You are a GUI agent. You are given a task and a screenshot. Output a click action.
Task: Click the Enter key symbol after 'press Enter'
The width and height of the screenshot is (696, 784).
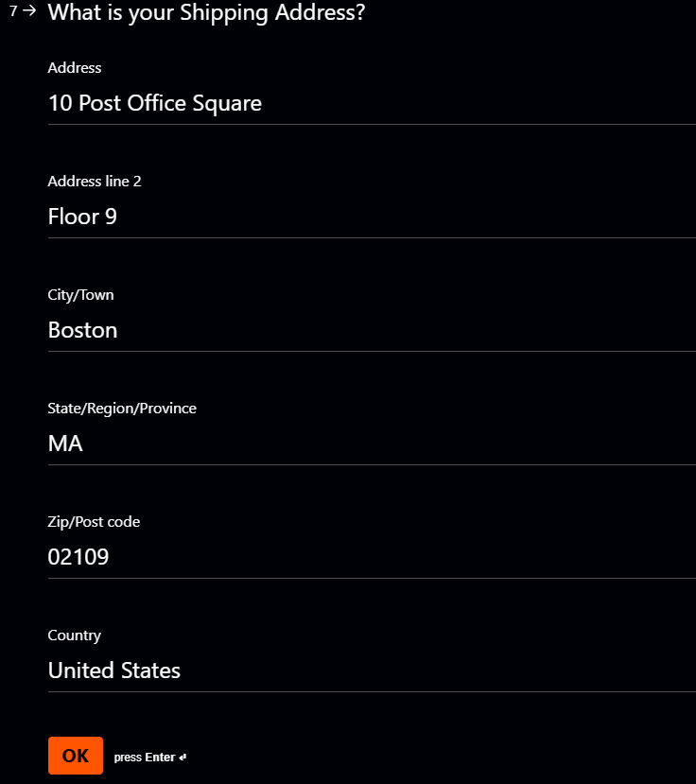(x=183, y=758)
